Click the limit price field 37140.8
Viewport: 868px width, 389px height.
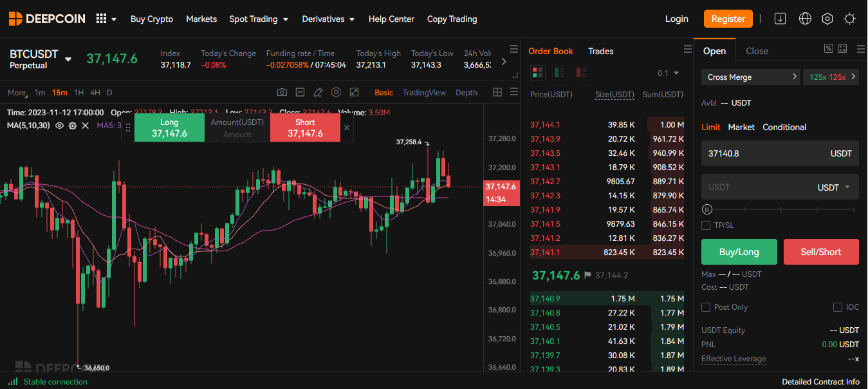click(780, 153)
